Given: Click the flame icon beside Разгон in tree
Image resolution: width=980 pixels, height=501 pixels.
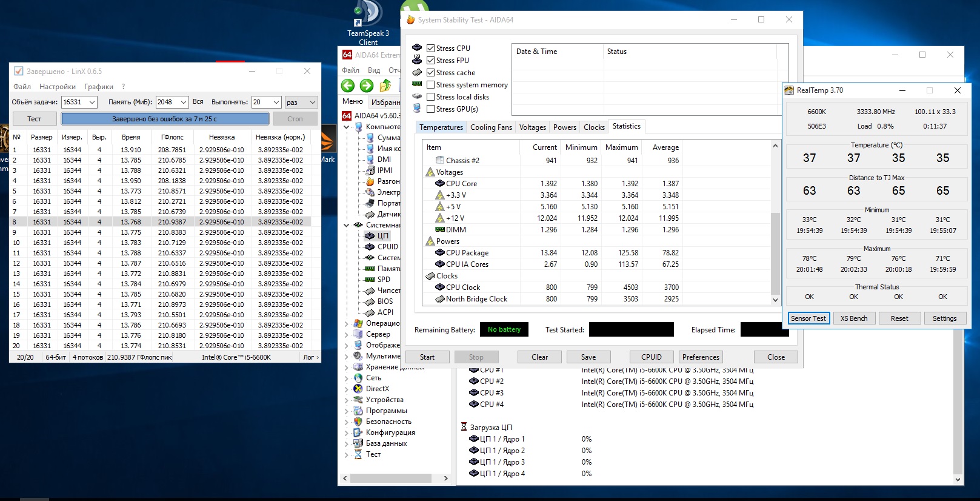Looking at the screenshot, I should point(370,181).
